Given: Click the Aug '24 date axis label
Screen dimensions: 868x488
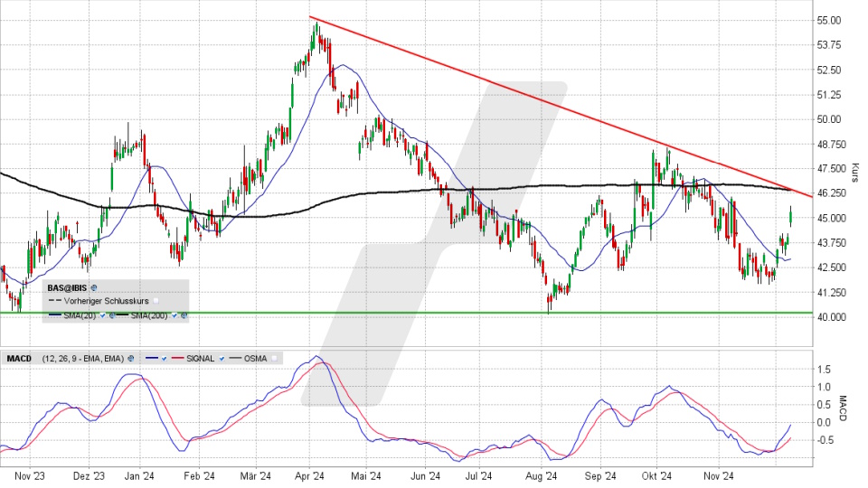Looking at the screenshot, I should click(x=541, y=475).
